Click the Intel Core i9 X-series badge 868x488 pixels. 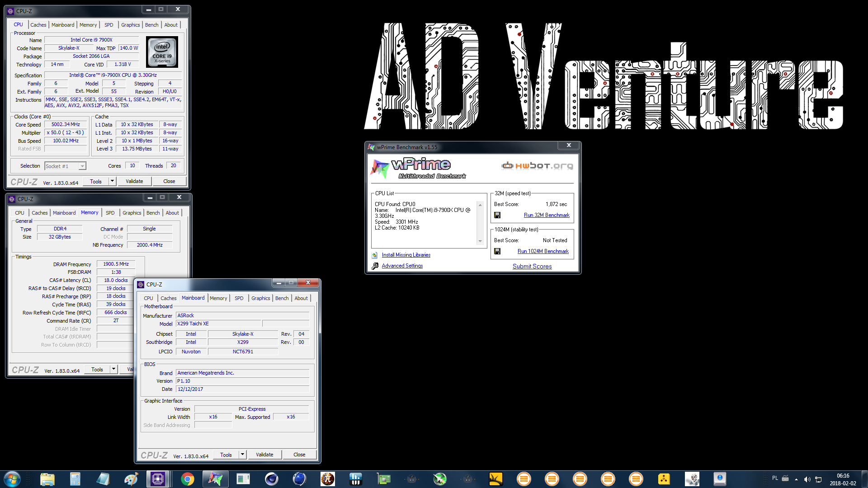point(162,52)
